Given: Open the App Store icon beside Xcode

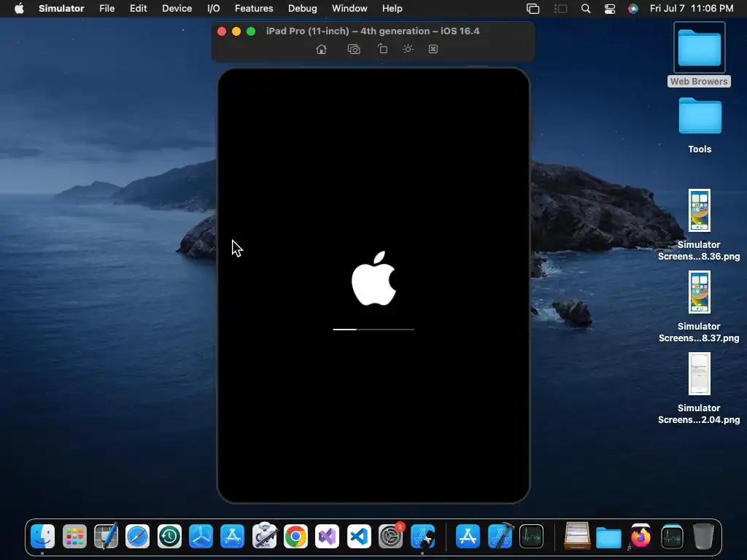Looking at the screenshot, I should click(468, 537).
